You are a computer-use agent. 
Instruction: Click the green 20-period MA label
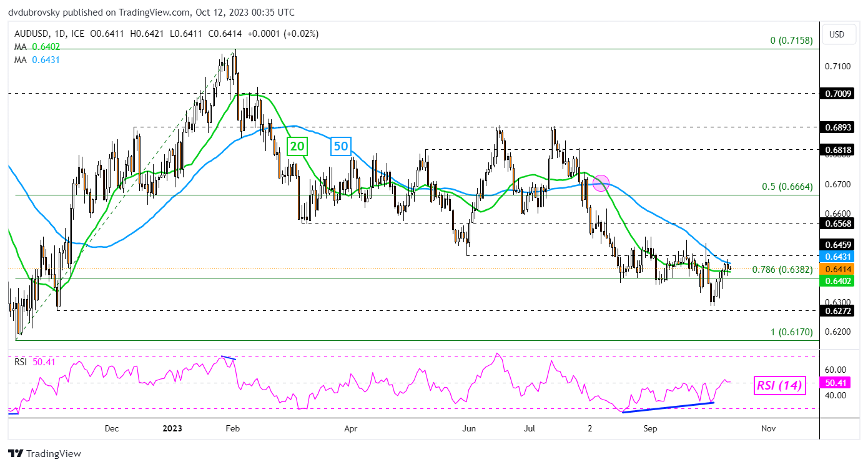coord(297,147)
